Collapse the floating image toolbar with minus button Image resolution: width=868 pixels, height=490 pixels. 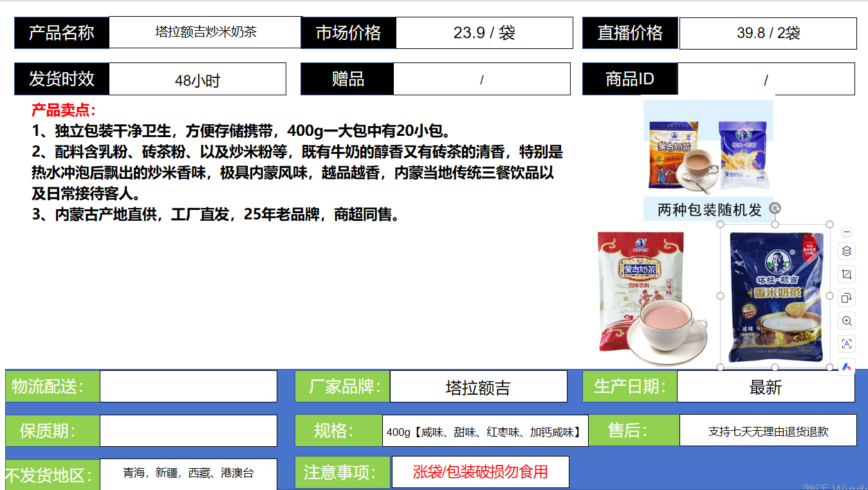click(x=847, y=232)
